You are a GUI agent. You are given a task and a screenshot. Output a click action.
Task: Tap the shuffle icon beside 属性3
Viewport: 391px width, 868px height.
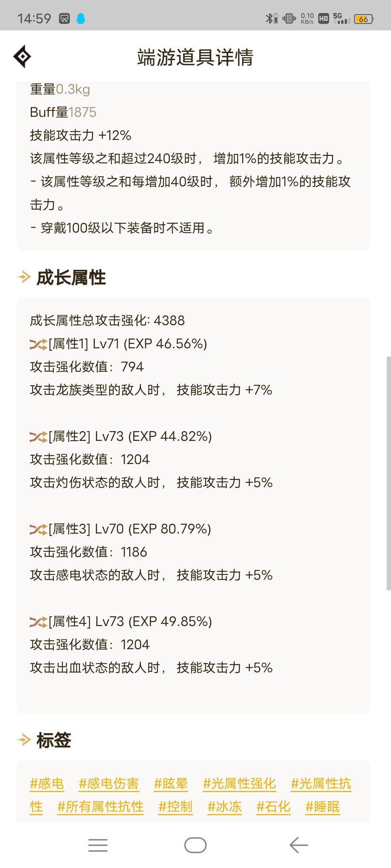38,529
